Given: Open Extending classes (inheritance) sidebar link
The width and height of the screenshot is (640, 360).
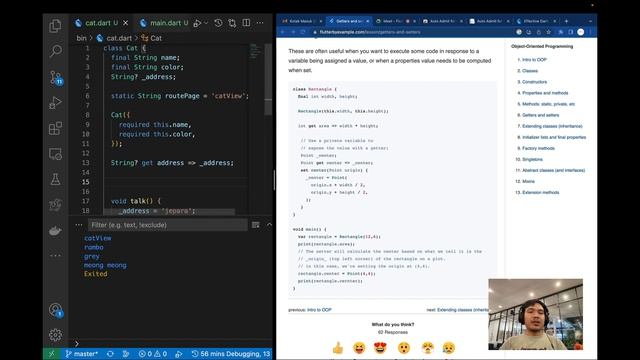Looking at the screenshot, I should coord(552,126).
